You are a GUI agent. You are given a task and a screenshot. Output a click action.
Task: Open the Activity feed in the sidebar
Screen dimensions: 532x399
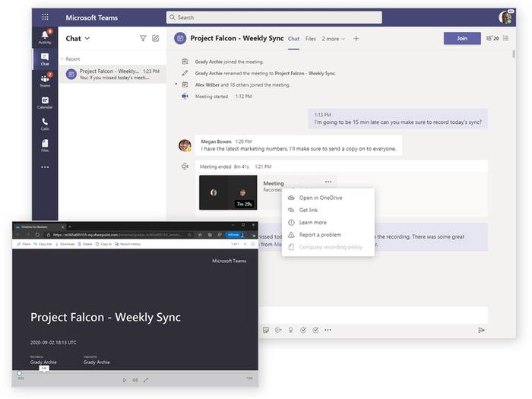coord(45,37)
